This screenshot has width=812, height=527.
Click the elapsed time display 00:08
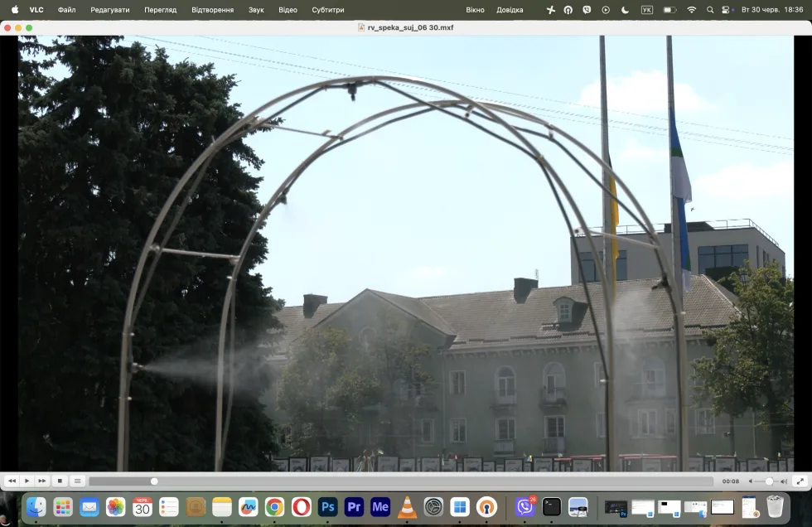click(731, 481)
